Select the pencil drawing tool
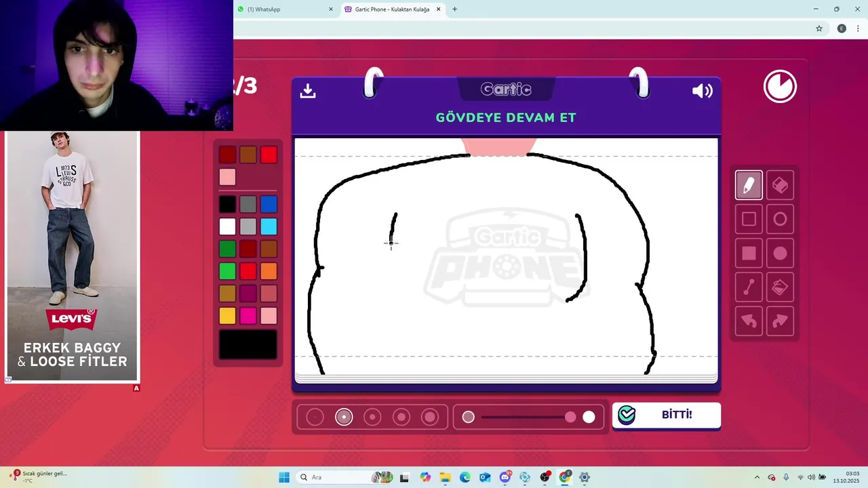This screenshot has width=868, height=488. (749, 185)
